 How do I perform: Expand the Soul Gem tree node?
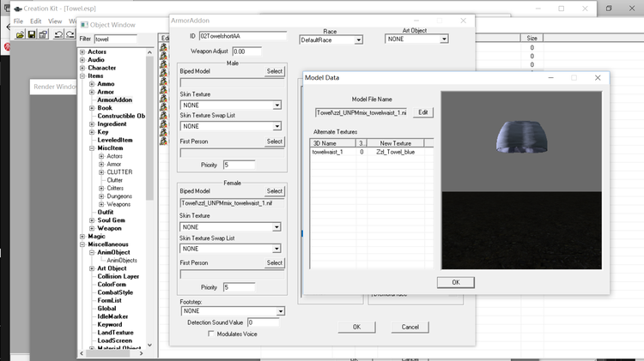[92, 220]
